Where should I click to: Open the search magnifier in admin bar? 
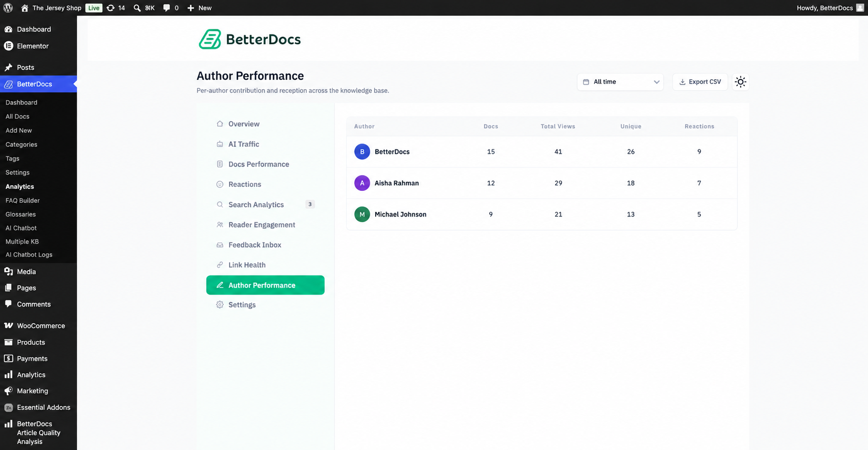(x=137, y=8)
